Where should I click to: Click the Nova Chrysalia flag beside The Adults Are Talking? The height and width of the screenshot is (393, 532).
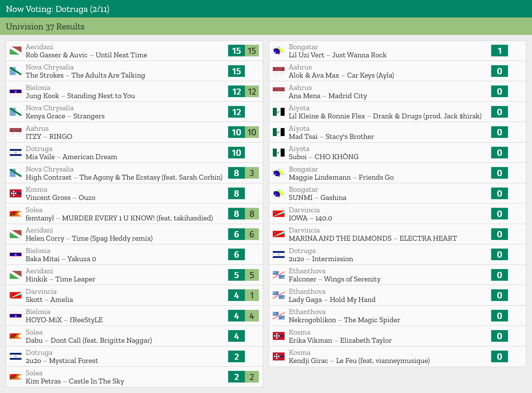click(x=15, y=71)
